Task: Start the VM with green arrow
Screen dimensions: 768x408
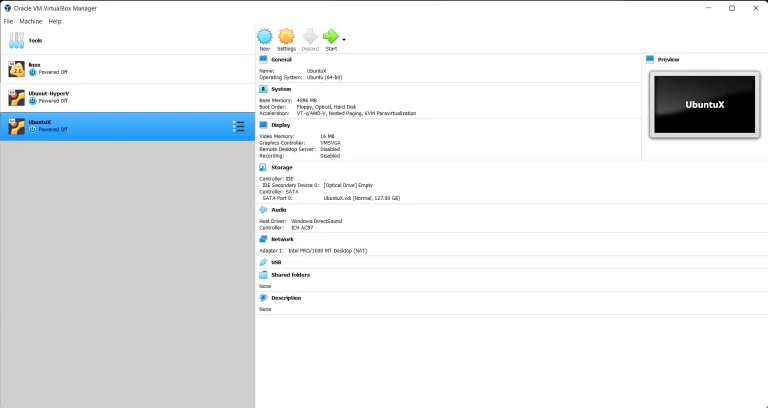Action: point(331,37)
